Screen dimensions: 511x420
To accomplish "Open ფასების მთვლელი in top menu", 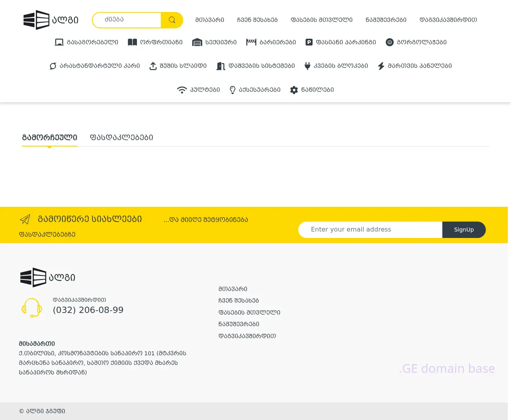I will pos(321,20).
